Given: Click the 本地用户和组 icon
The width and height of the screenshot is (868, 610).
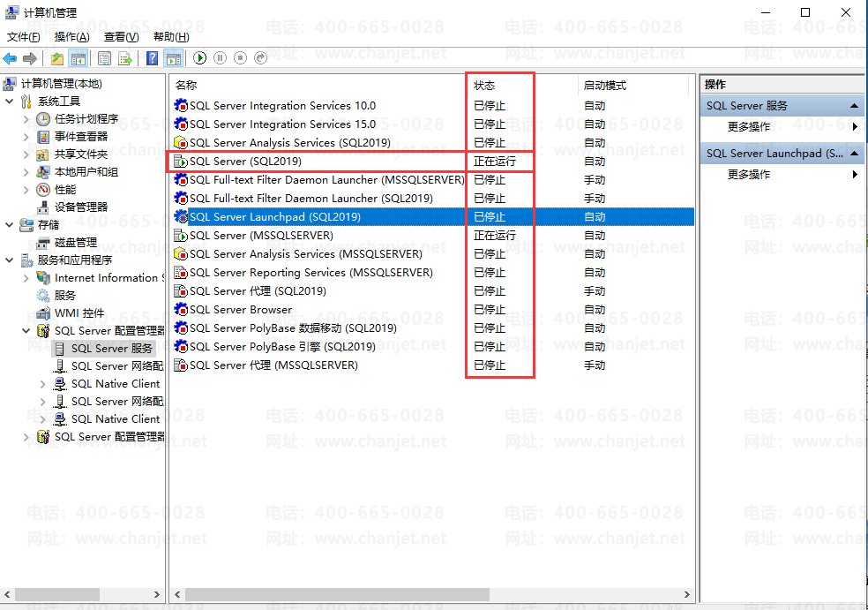Looking at the screenshot, I should tap(43, 172).
